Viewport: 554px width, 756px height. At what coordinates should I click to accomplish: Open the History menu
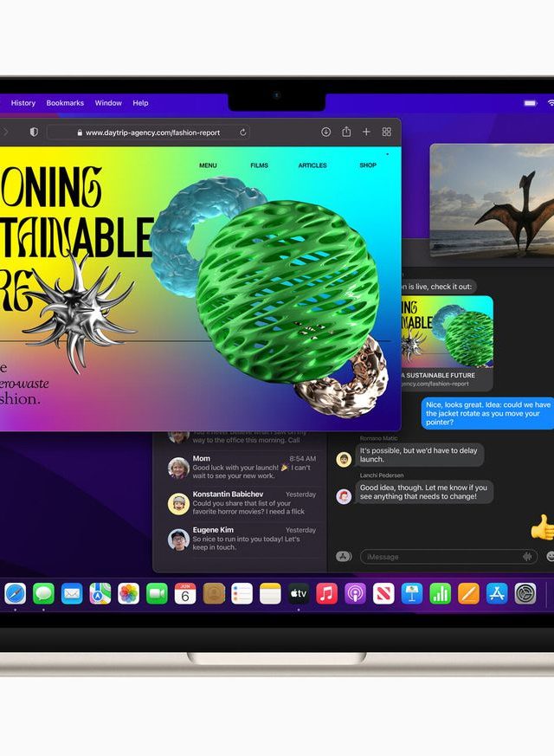click(23, 103)
